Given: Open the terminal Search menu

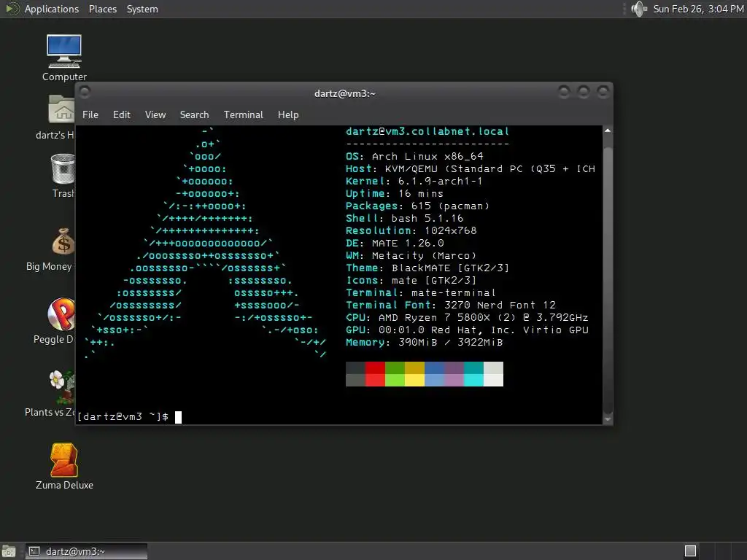Looking at the screenshot, I should click(194, 114).
